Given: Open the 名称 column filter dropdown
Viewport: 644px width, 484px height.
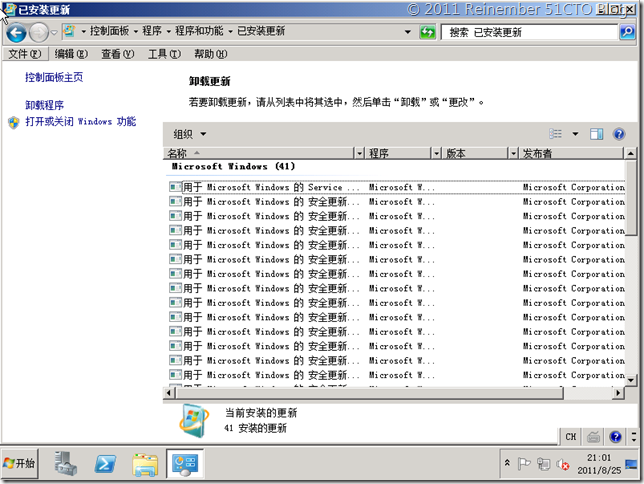Looking at the screenshot, I should [359, 153].
